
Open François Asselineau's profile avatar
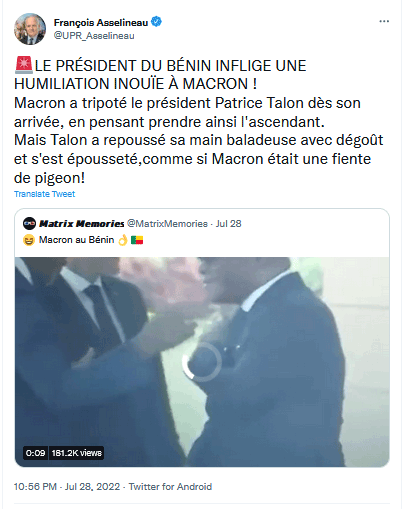tap(30, 29)
